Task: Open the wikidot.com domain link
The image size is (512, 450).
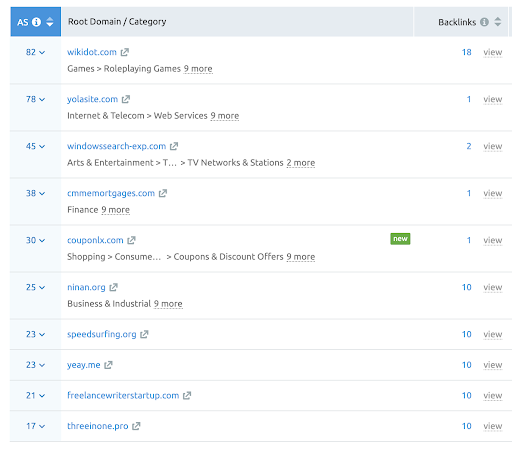Action: pos(92,52)
